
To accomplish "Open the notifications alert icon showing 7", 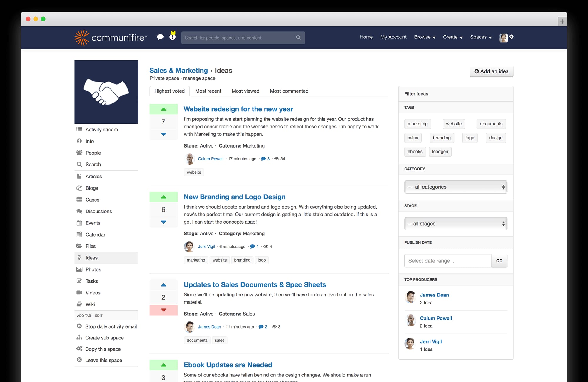I will [x=173, y=36].
